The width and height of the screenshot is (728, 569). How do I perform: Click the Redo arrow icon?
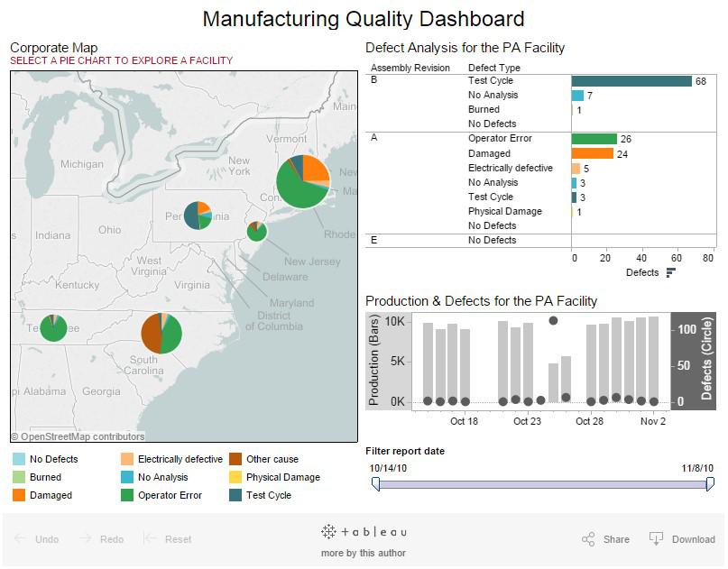point(85,539)
